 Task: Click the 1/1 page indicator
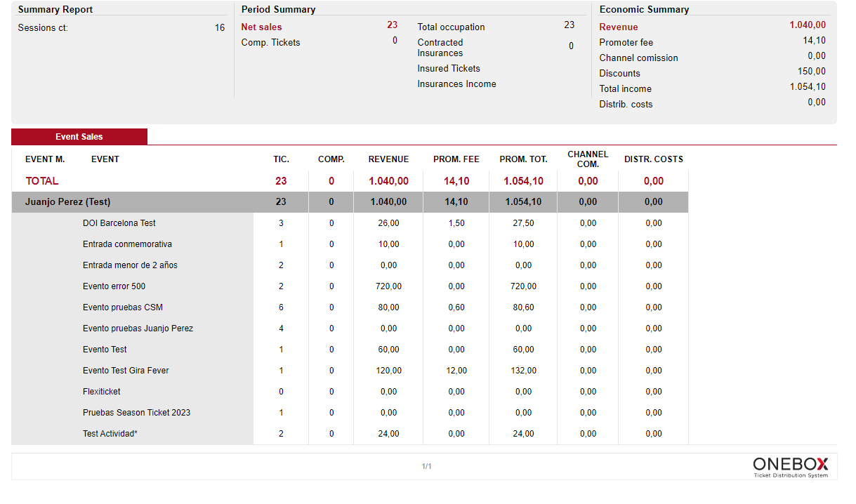point(426,466)
